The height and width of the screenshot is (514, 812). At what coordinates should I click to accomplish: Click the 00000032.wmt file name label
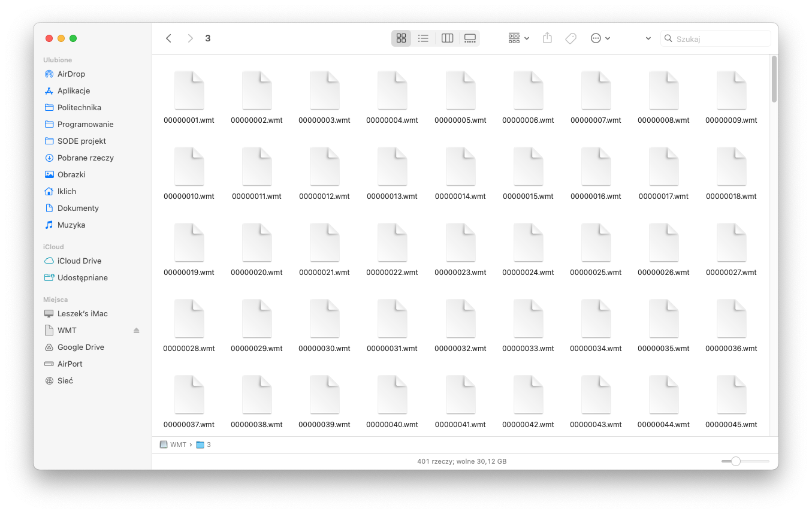click(460, 349)
